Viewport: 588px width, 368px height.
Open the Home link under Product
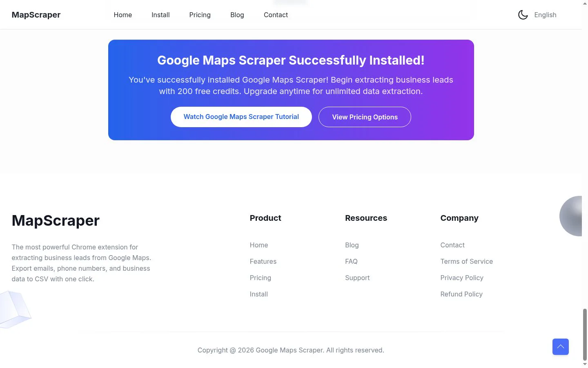tap(259, 245)
